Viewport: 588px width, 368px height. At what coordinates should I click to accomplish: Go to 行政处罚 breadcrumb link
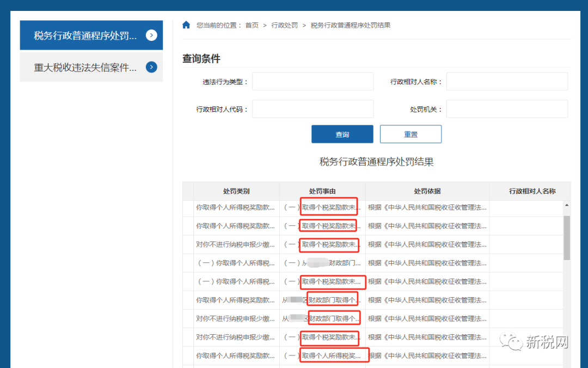click(x=284, y=25)
